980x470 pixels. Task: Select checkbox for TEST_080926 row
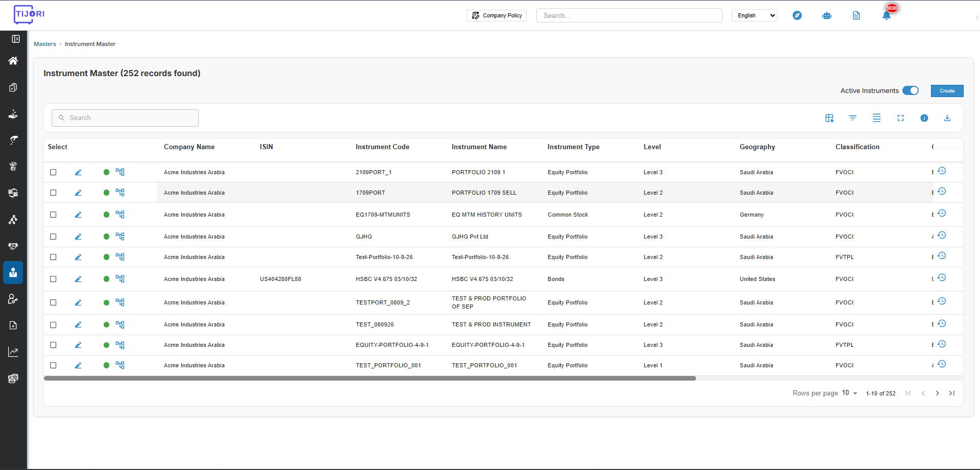pyautogui.click(x=53, y=325)
